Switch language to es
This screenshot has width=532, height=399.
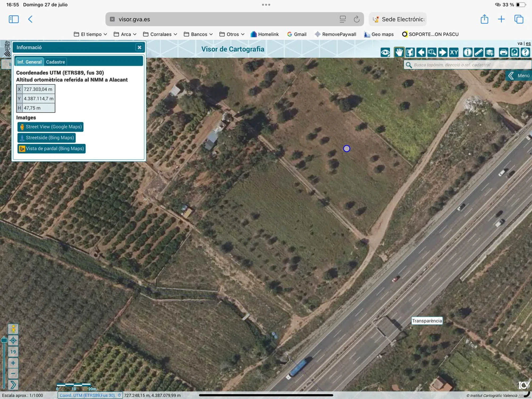point(528,43)
